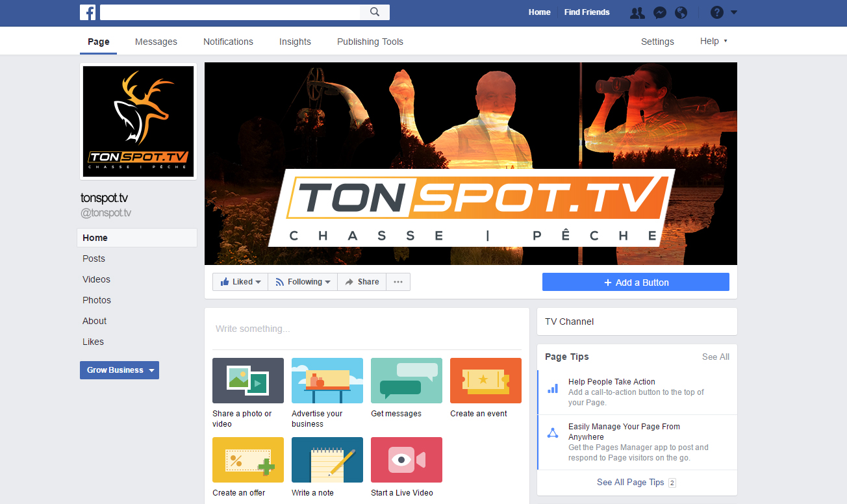This screenshot has width=847, height=504.
Task: Click the tonspot.tv profile picture
Action: (x=138, y=121)
